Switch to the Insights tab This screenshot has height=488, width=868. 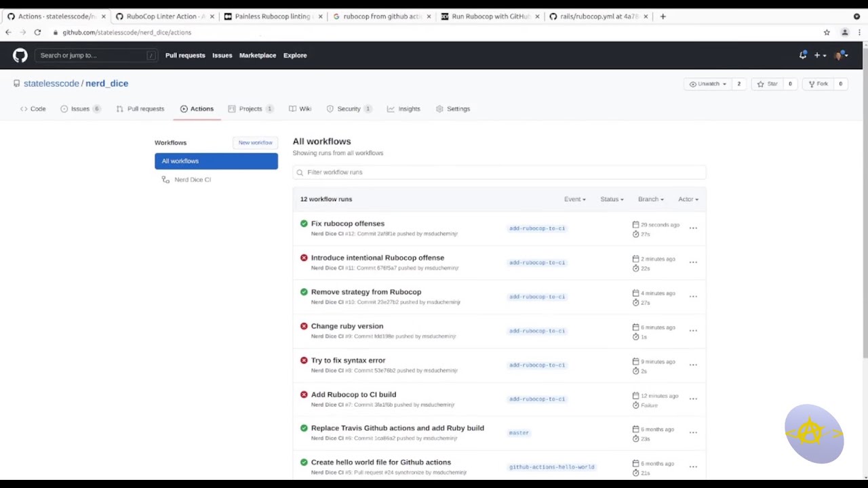(x=403, y=108)
